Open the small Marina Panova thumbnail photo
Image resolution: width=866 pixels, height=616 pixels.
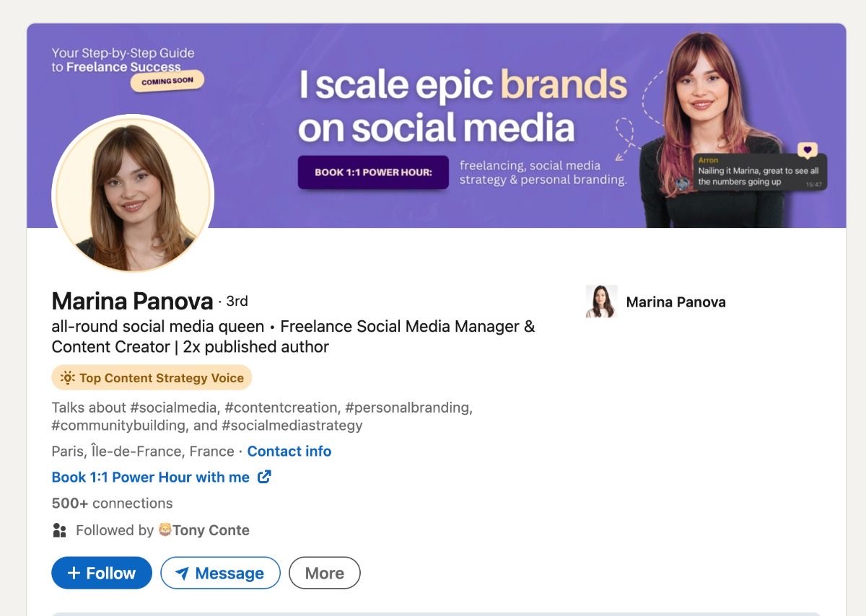point(601,302)
